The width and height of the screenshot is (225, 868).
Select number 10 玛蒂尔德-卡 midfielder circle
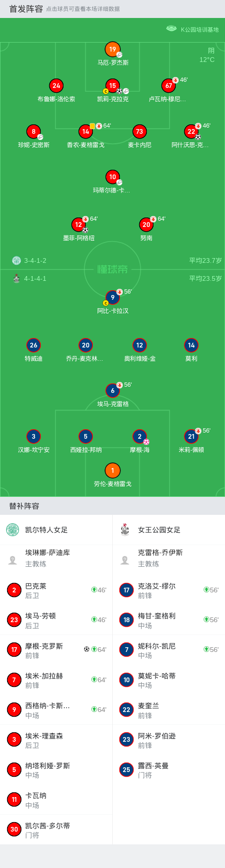pyautogui.click(x=112, y=177)
